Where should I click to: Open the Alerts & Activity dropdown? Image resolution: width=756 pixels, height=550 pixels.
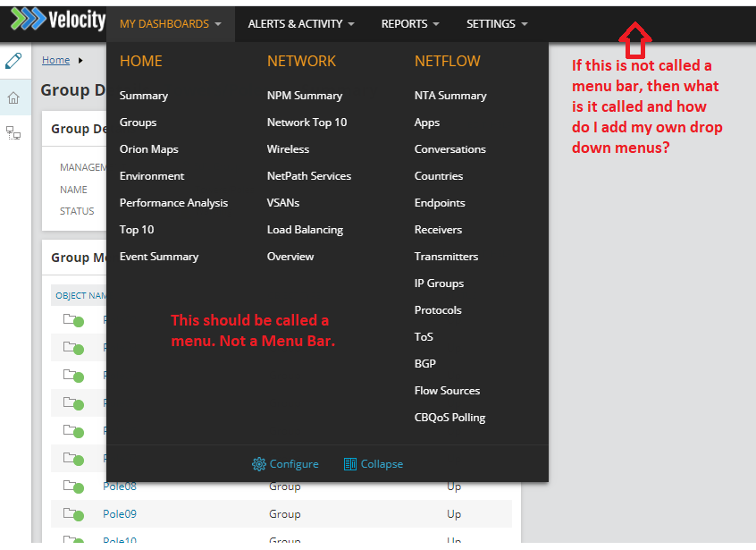click(x=301, y=23)
